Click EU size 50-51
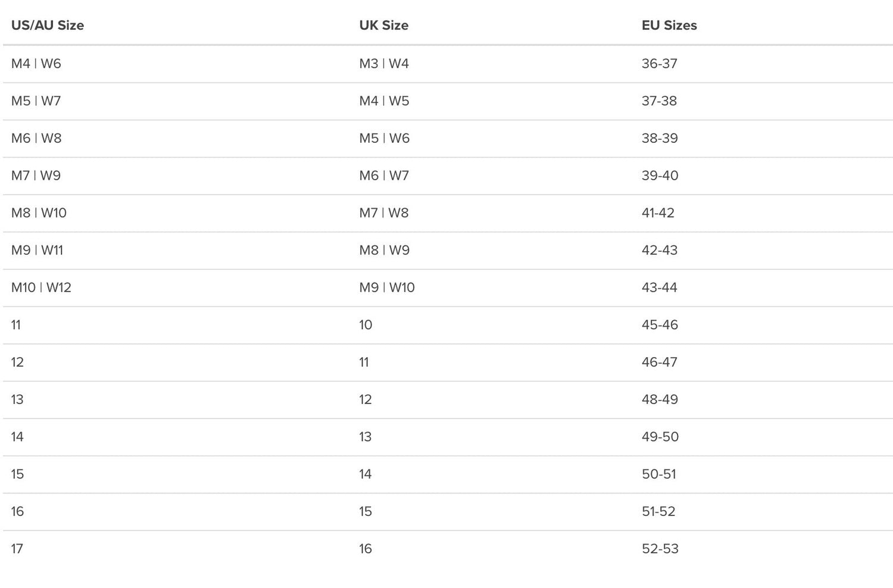Viewport: 893px width, 588px height. (658, 474)
